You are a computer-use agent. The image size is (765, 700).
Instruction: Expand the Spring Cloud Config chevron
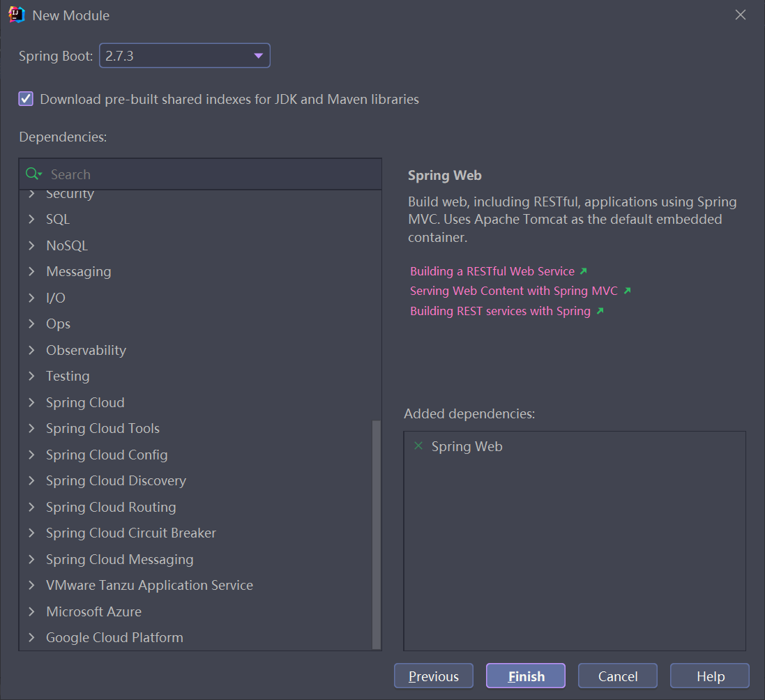(x=31, y=455)
